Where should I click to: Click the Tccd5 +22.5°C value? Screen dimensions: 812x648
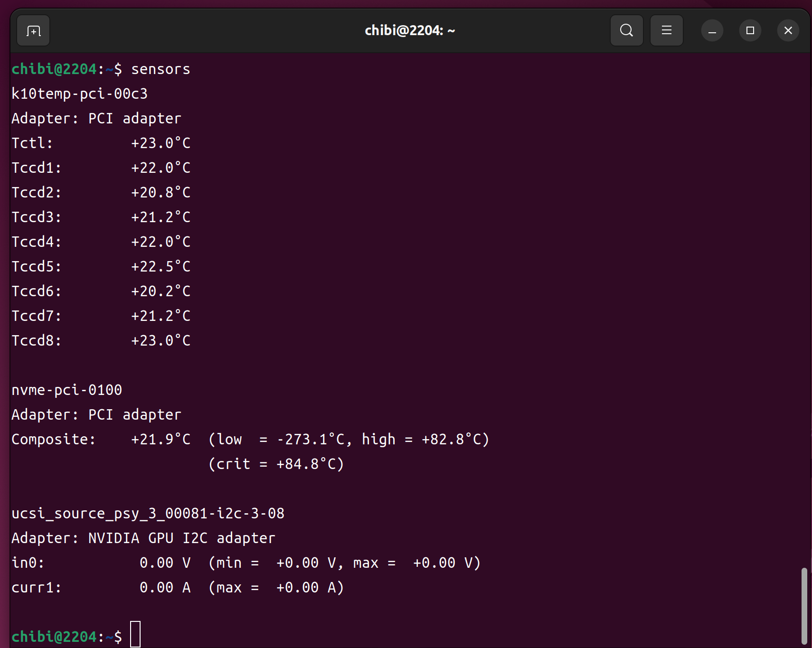[161, 267]
